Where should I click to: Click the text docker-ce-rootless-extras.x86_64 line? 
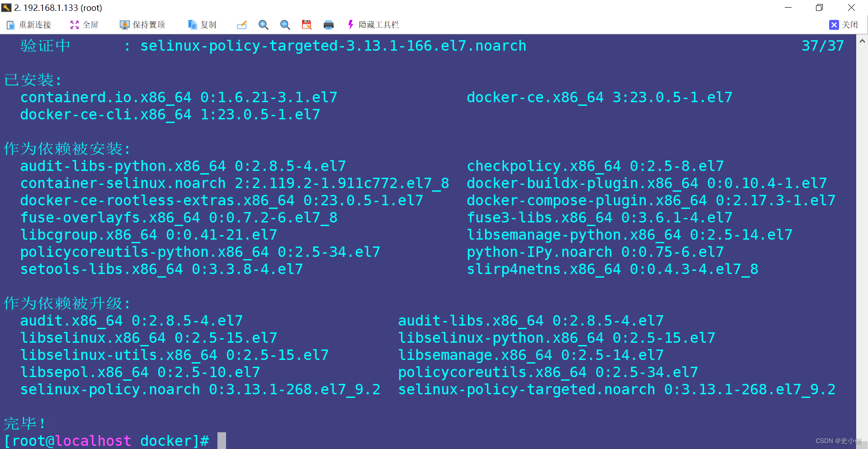pos(222,200)
